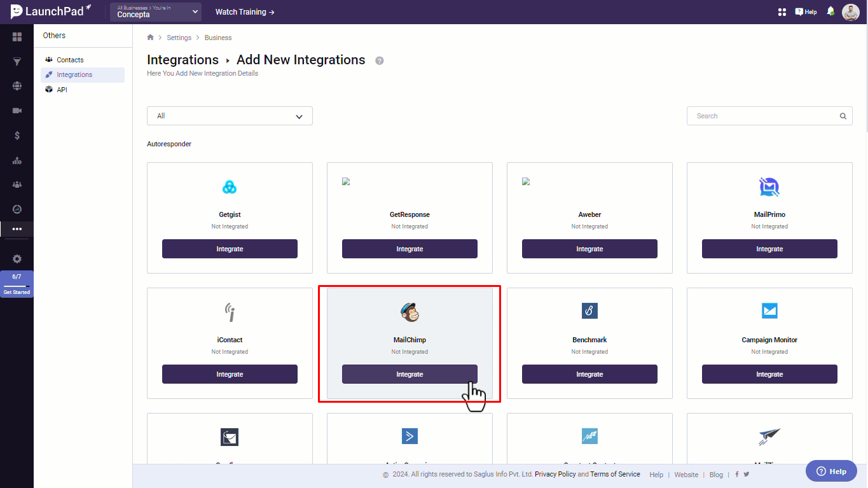Click the Benchmark logo icon
This screenshot has height=488, width=868.
(x=589, y=311)
